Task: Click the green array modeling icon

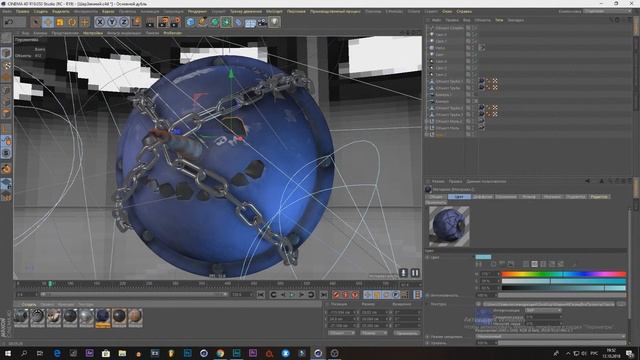Action: click(x=227, y=22)
